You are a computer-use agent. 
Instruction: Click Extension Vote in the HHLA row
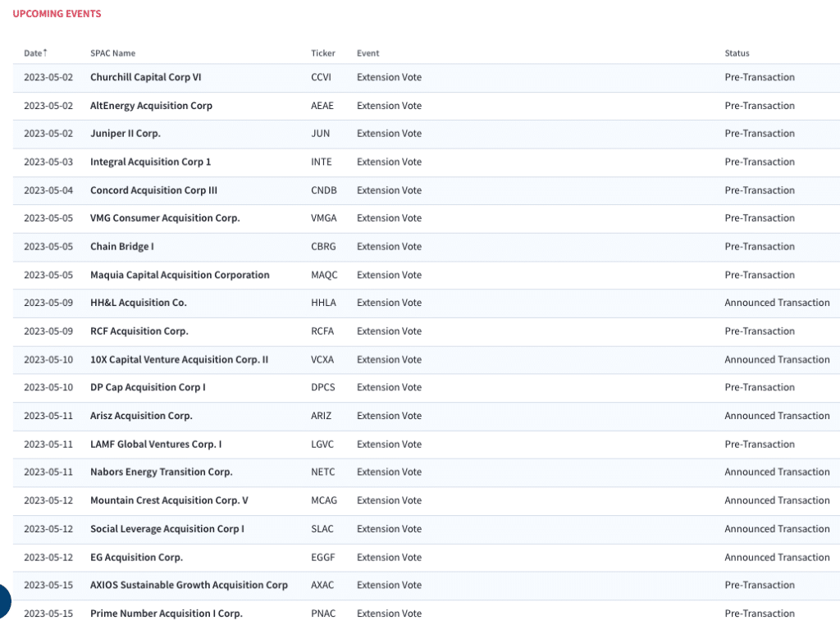[x=390, y=303]
